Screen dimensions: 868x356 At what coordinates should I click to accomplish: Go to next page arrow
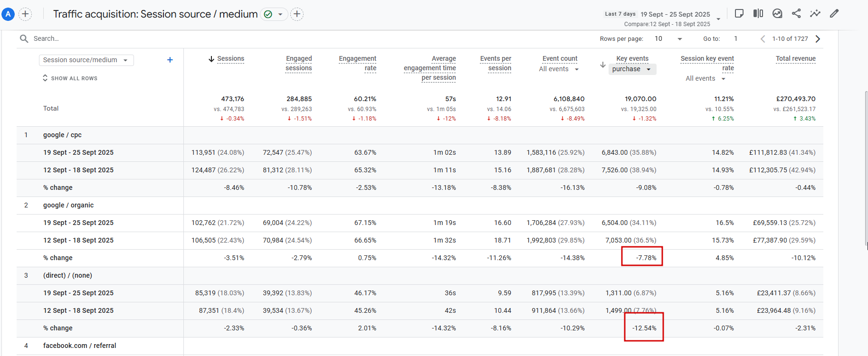818,39
